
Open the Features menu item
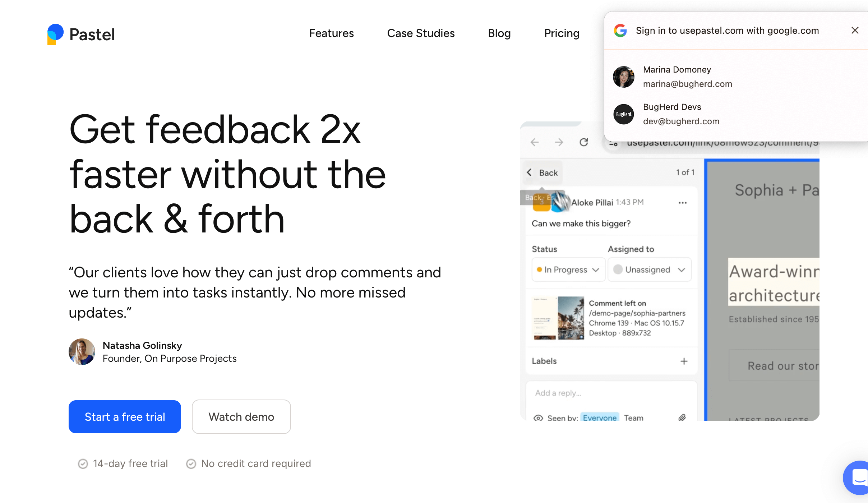click(x=331, y=33)
